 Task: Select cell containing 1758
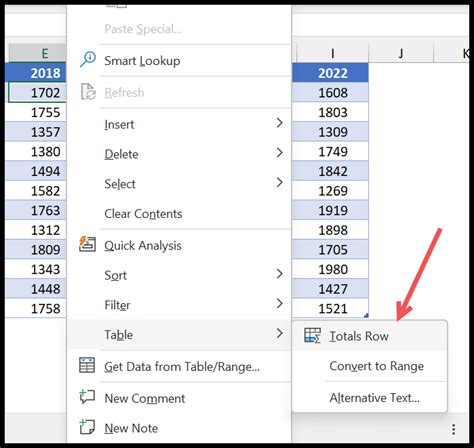36,308
